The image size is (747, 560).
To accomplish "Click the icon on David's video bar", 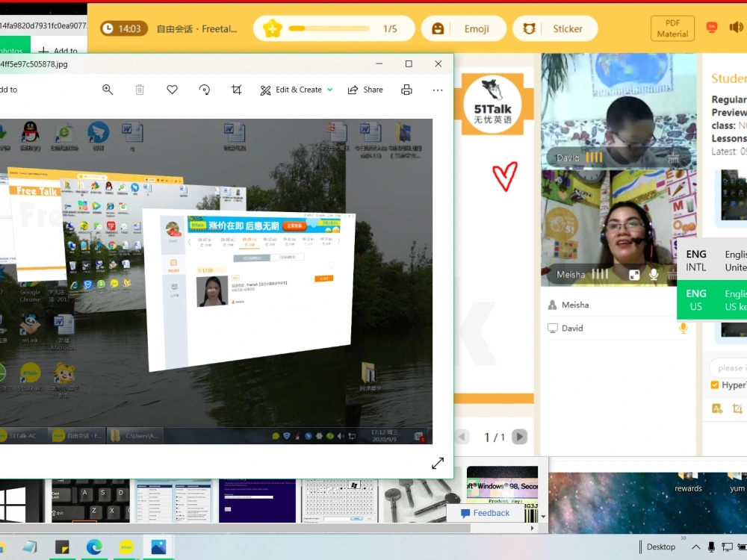I will 673,158.
